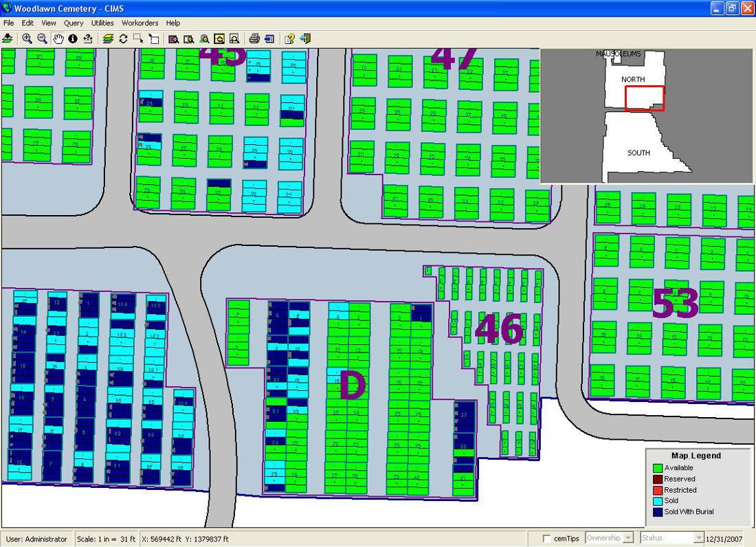
Task: Open the Help menu
Action: coord(173,23)
